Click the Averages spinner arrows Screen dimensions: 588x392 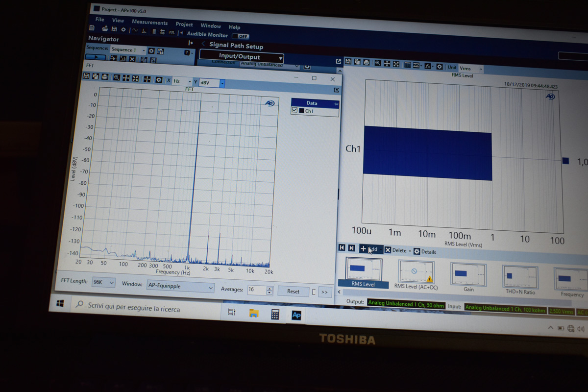tap(269, 291)
